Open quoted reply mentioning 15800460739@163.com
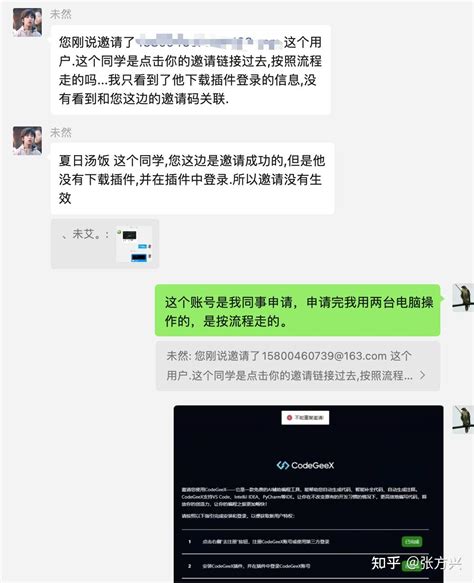Image resolution: width=474 pixels, height=583 pixels. coord(298,366)
